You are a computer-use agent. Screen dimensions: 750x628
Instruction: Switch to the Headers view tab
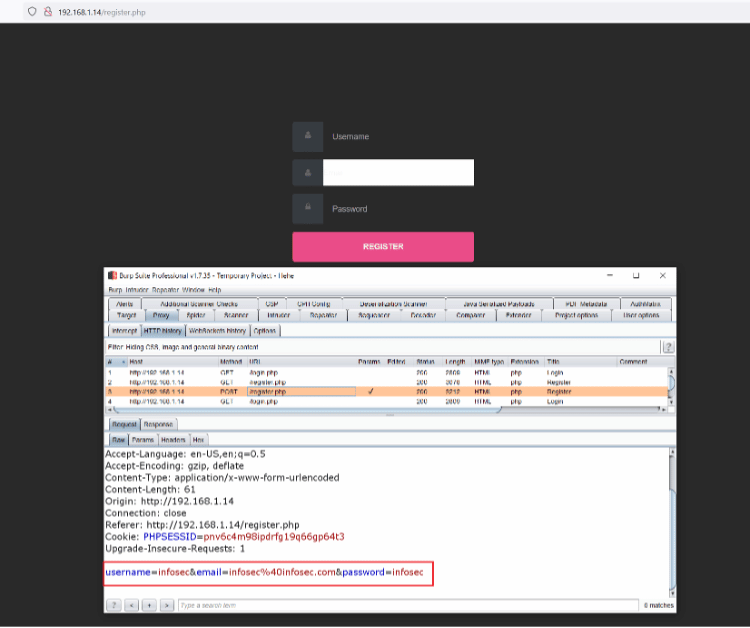(x=173, y=439)
